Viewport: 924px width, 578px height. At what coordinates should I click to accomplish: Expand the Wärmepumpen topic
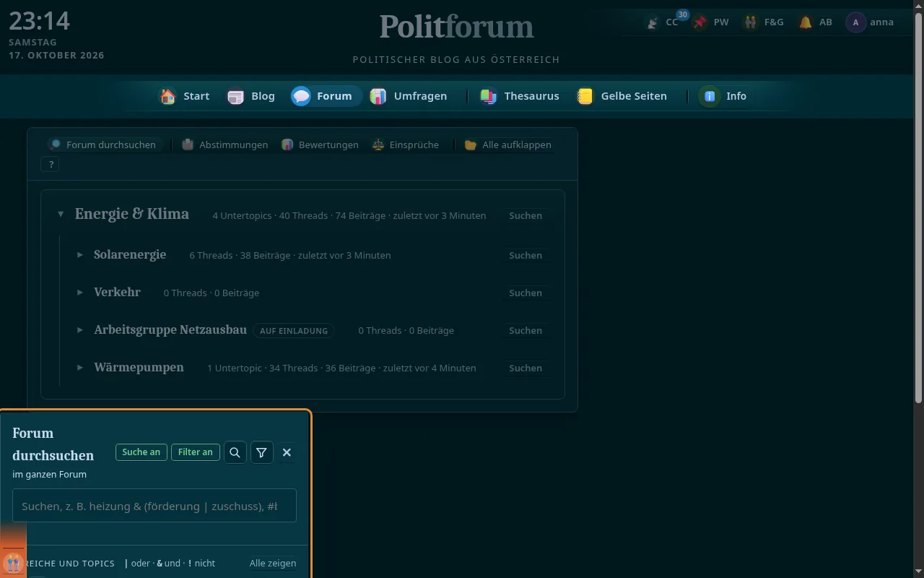[x=80, y=368]
